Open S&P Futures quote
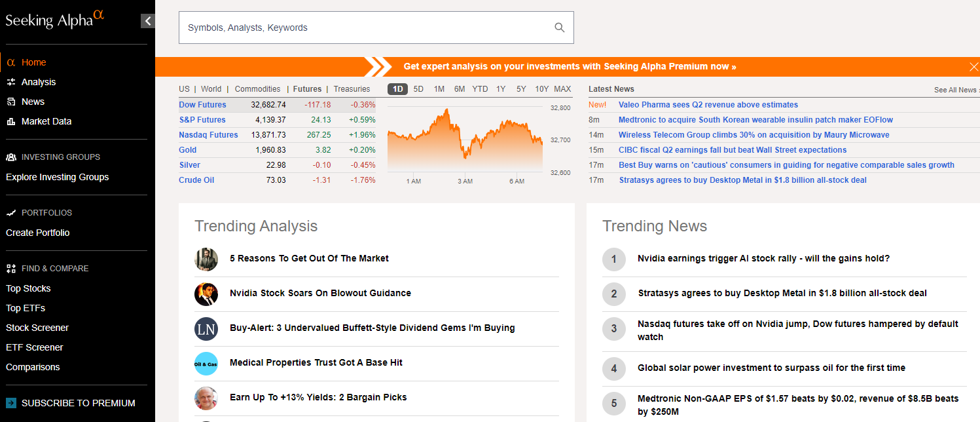 (202, 120)
